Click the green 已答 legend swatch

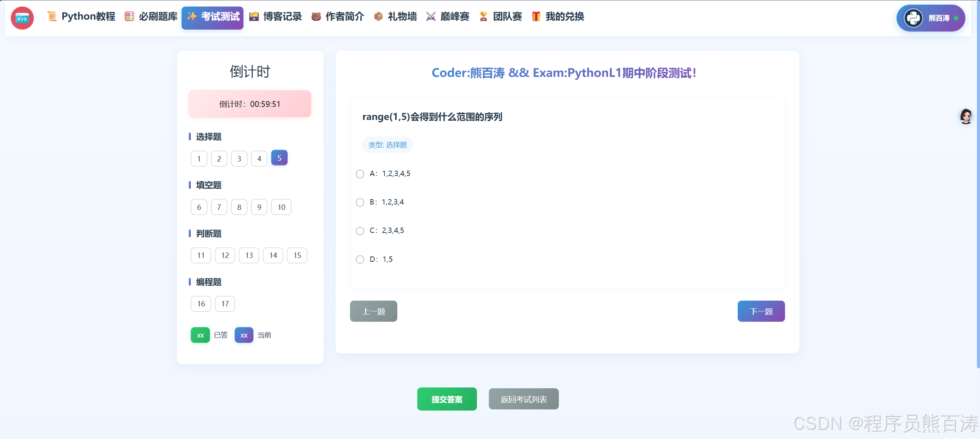[x=200, y=335]
